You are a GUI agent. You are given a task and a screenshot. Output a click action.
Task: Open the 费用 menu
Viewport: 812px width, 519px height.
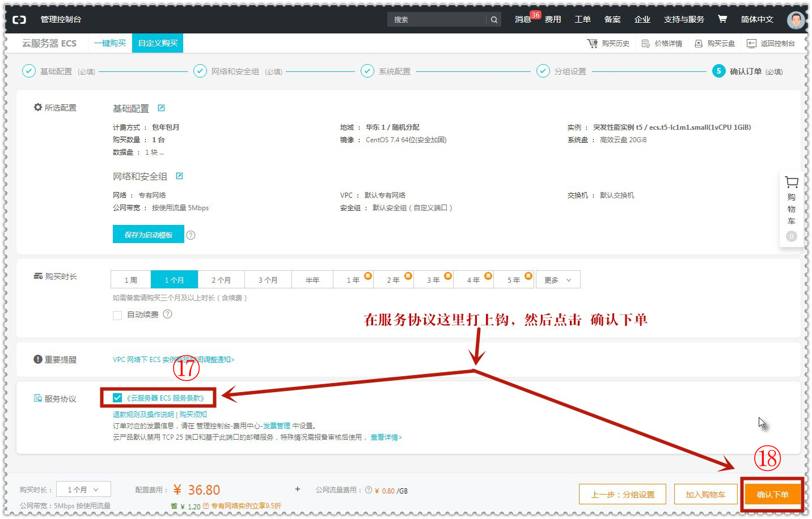pyautogui.click(x=553, y=19)
